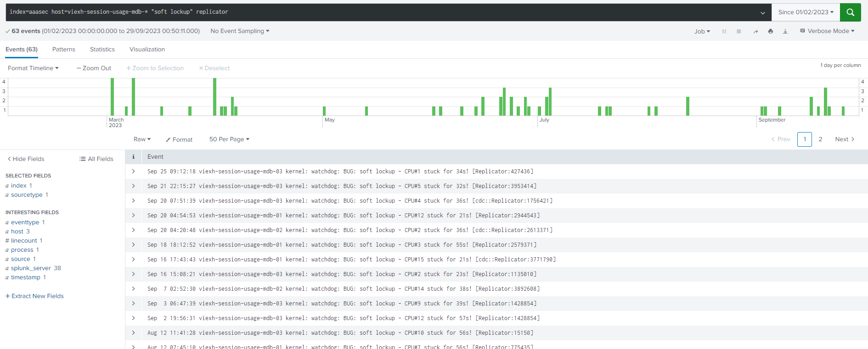Stop the search job
This screenshot has width=868, height=349.
click(738, 31)
